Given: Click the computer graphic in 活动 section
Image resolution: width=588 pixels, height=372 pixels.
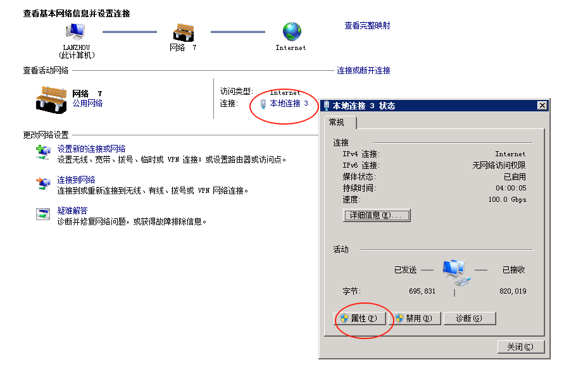Looking at the screenshot, I should coord(454,271).
